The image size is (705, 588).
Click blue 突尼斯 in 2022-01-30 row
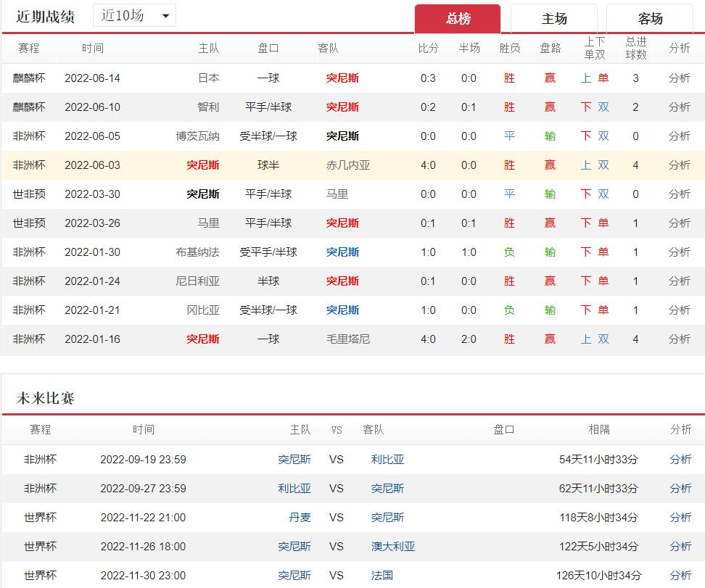point(342,252)
